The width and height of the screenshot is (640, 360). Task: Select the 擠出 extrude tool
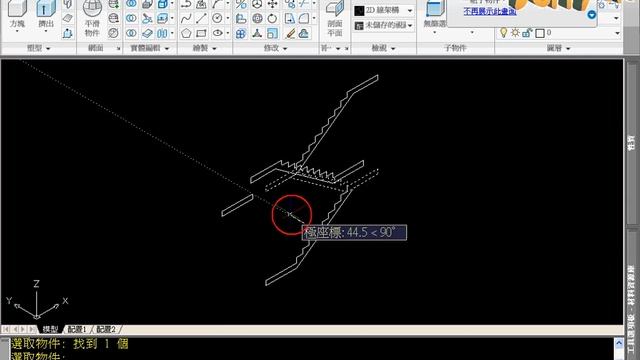46,14
